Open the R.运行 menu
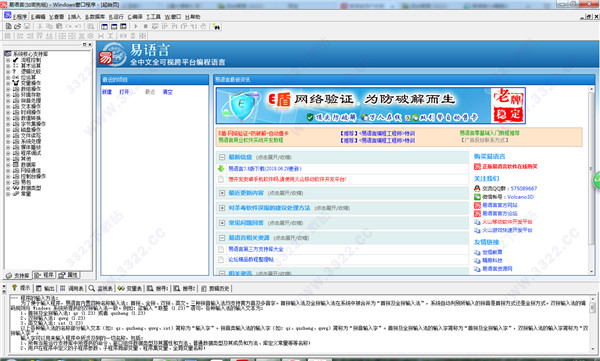 click(116, 16)
